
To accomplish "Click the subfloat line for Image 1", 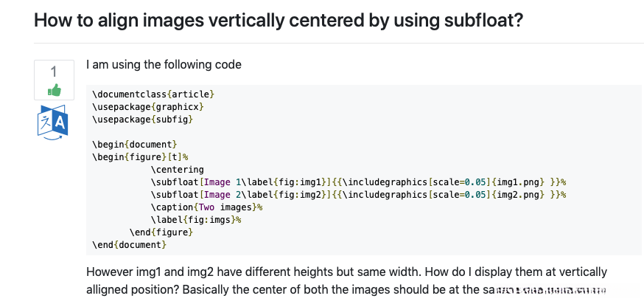I will click(357, 182).
